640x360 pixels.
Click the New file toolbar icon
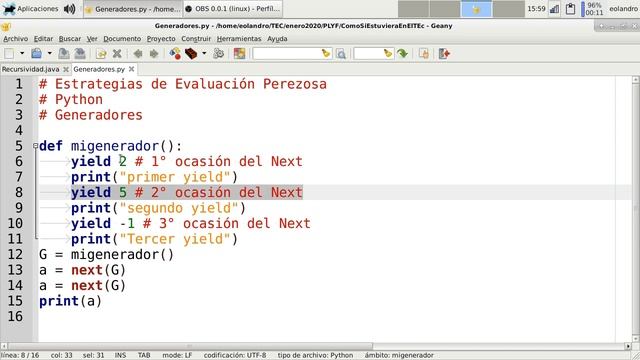(9, 53)
